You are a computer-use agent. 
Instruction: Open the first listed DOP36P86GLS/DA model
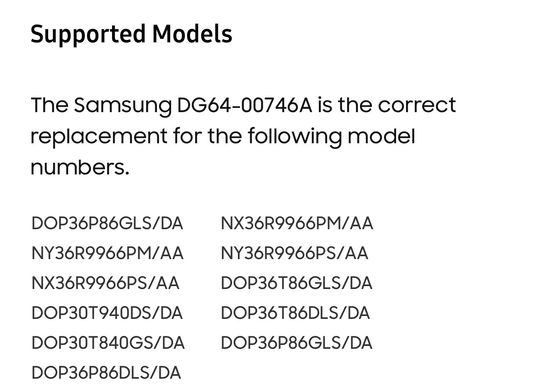click(107, 223)
